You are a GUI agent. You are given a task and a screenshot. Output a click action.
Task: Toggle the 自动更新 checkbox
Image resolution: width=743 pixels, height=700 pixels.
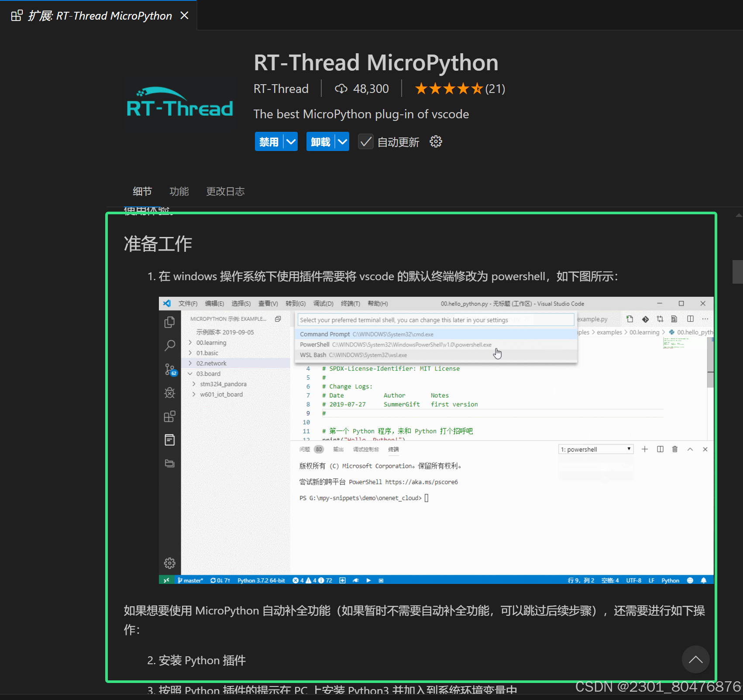pyautogui.click(x=366, y=142)
